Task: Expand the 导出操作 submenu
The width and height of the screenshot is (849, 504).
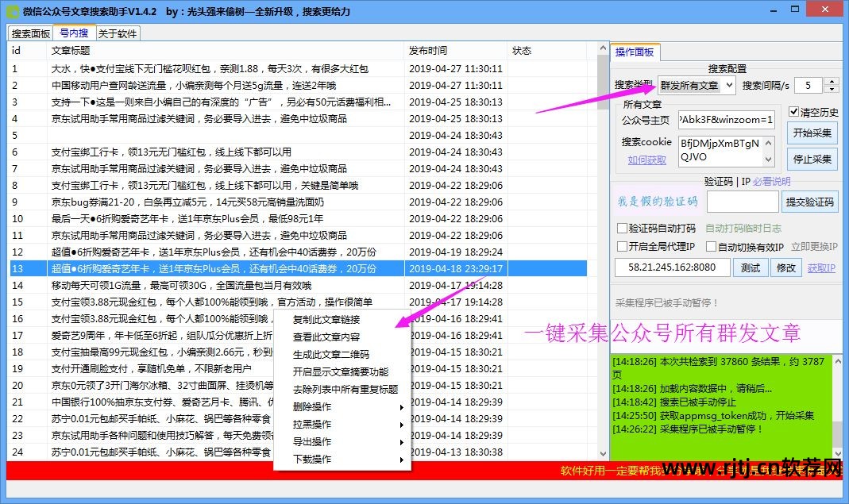Action: coord(342,441)
